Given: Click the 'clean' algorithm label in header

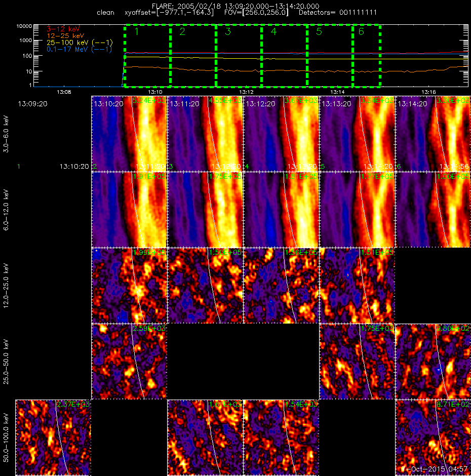Looking at the screenshot, I should click(105, 13).
